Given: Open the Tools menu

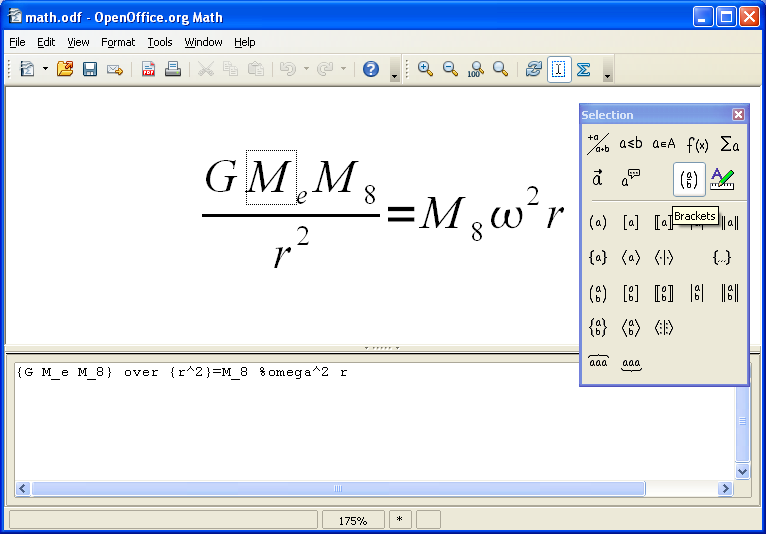Looking at the screenshot, I should 160,42.
